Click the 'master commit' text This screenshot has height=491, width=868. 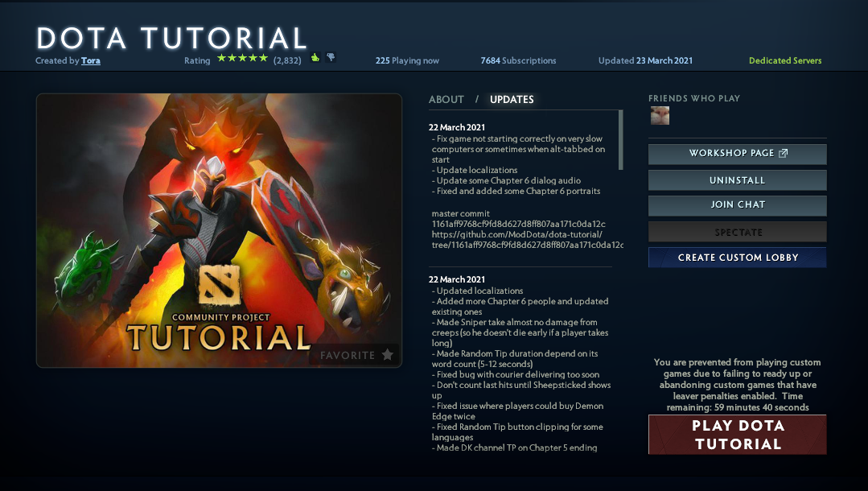461,213
